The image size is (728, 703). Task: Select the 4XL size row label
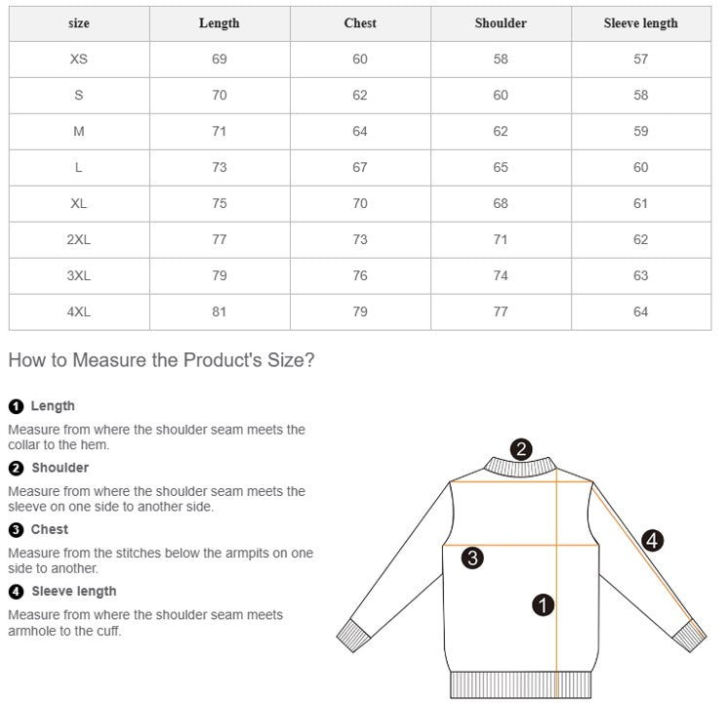79,312
